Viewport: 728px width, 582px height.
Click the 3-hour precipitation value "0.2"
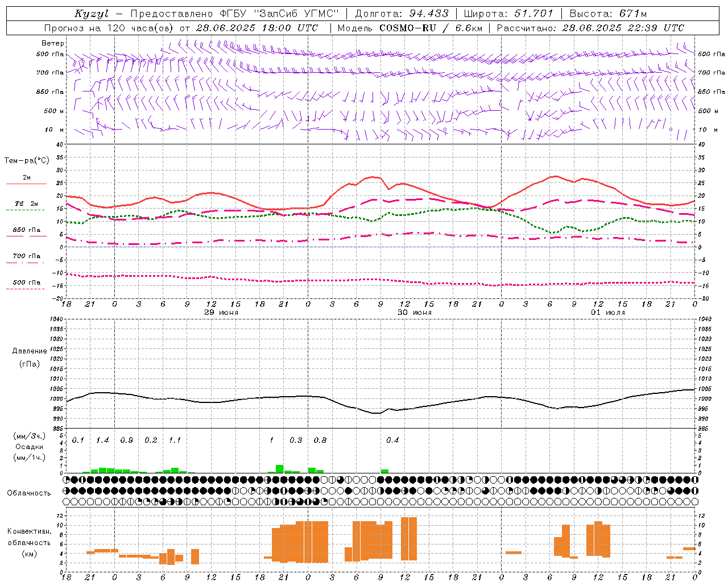[151, 440]
